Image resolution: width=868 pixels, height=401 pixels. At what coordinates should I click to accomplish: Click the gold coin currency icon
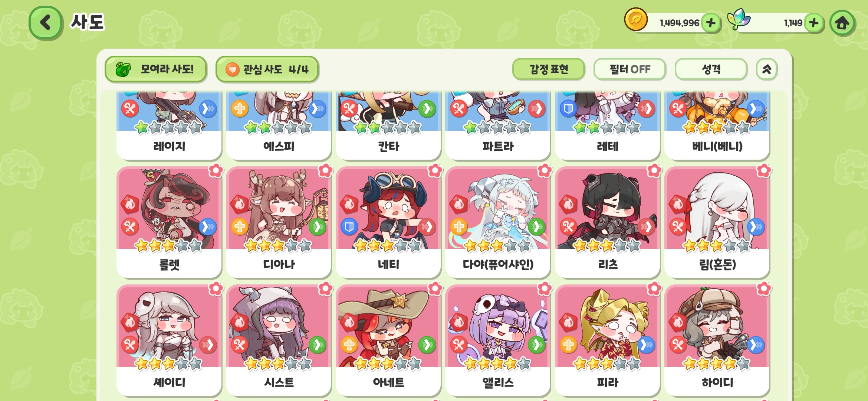636,19
